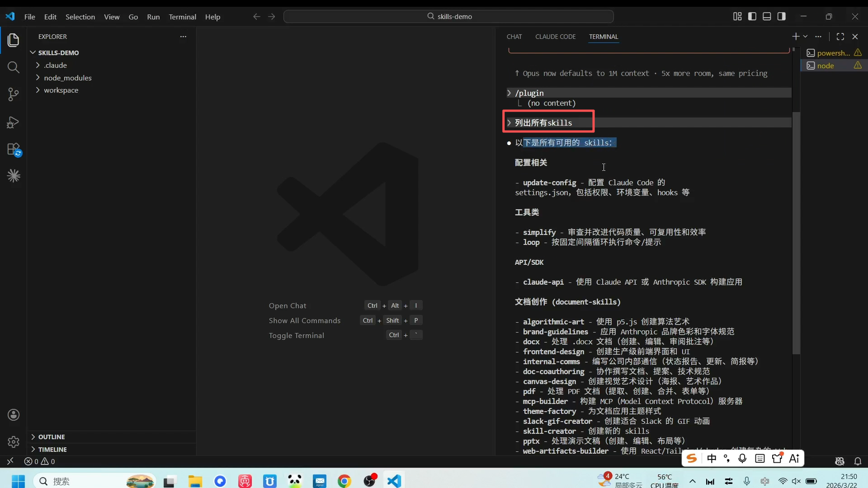Open Claude Code sidebar icon
Image resolution: width=868 pixels, height=488 pixels.
14,176
